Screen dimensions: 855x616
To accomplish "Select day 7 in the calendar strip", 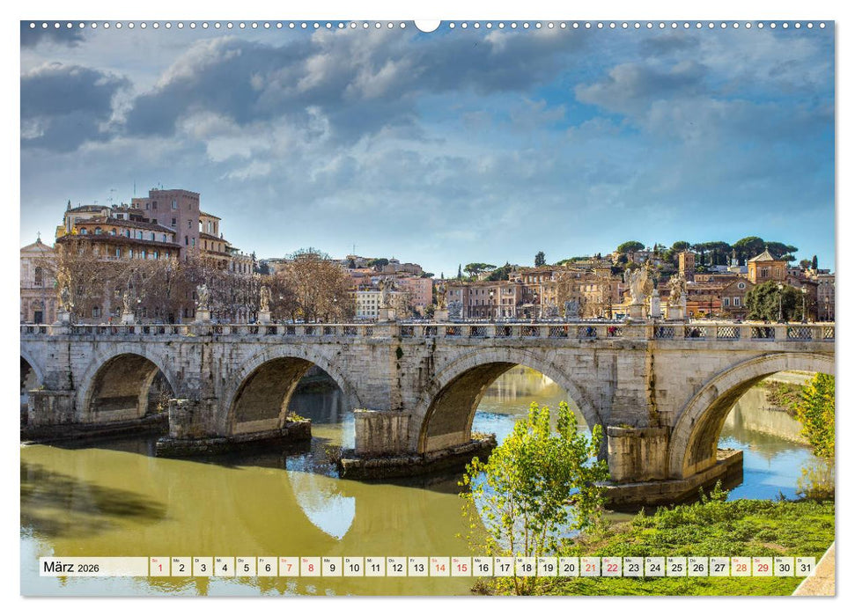I will click(289, 568).
